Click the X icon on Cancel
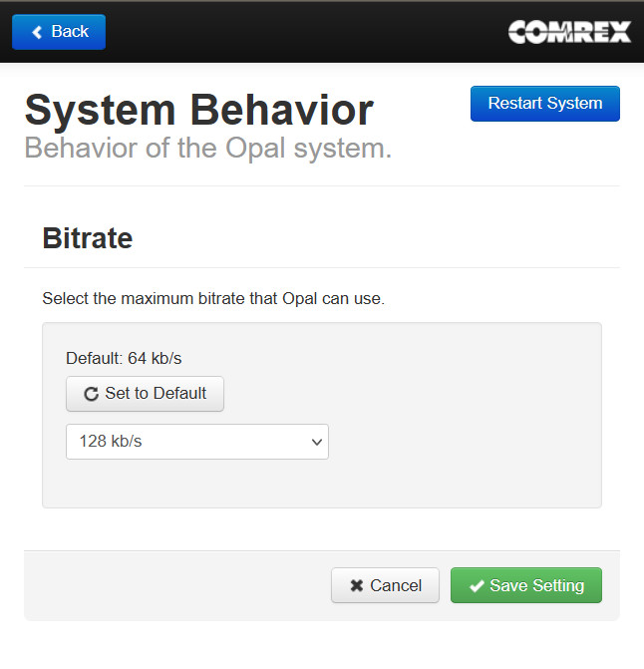Viewport: 644px width, 669px height. pos(357,586)
